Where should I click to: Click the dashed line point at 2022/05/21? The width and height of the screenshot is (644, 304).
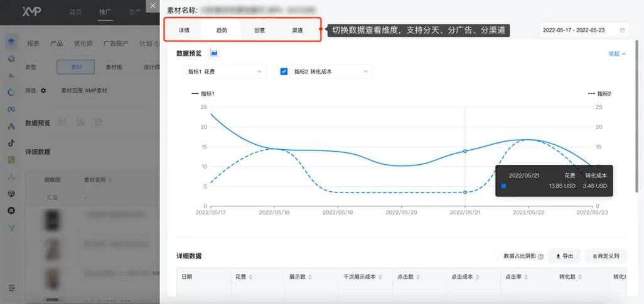tap(465, 192)
